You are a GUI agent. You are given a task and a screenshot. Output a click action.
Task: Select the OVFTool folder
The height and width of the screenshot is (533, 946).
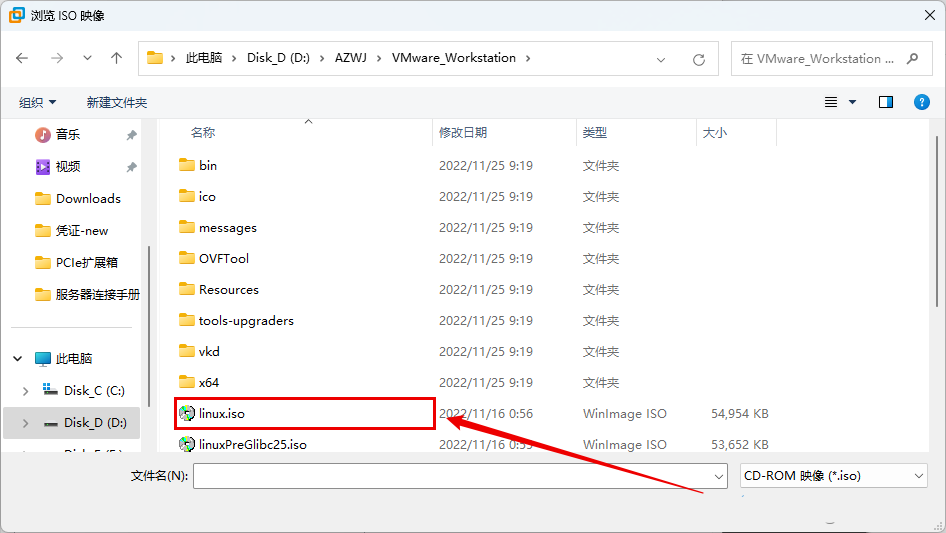pos(224,258)
